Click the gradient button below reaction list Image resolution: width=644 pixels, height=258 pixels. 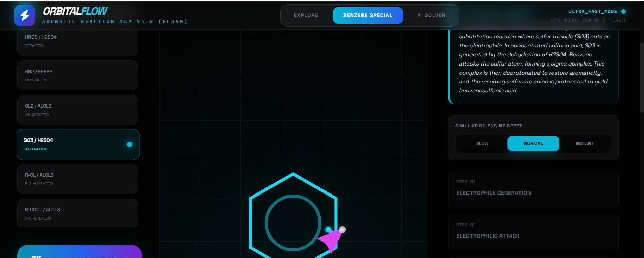[80, 252]
